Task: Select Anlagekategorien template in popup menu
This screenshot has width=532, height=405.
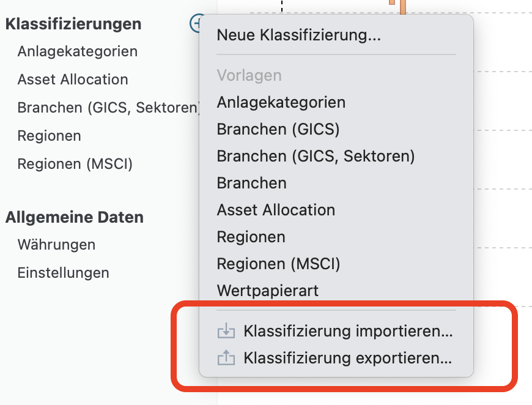Action: coord(281,102)
